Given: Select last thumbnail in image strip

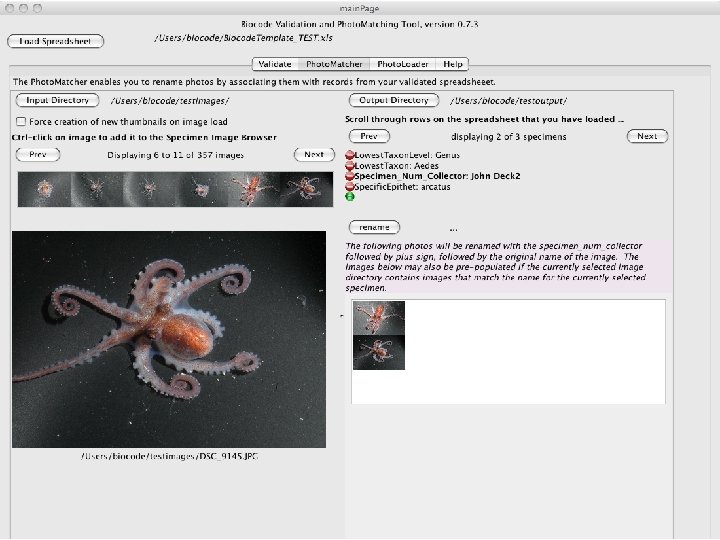Looking at the screenshot, I should click(x=306, y=189).
